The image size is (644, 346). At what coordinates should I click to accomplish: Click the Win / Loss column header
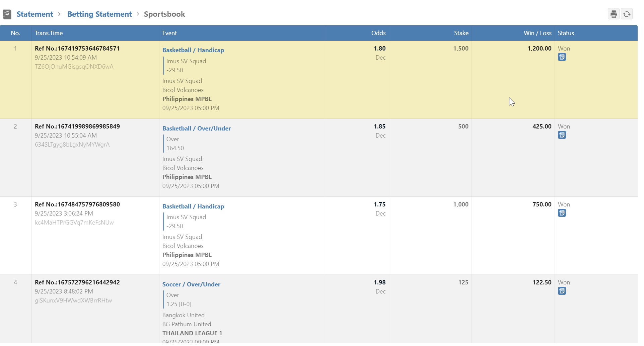(537, 33)
